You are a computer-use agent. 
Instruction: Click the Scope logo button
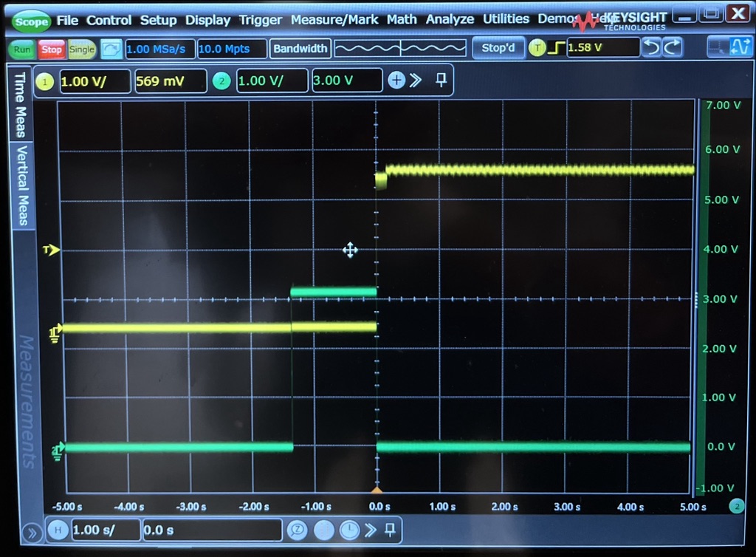[x=31, y=21]
